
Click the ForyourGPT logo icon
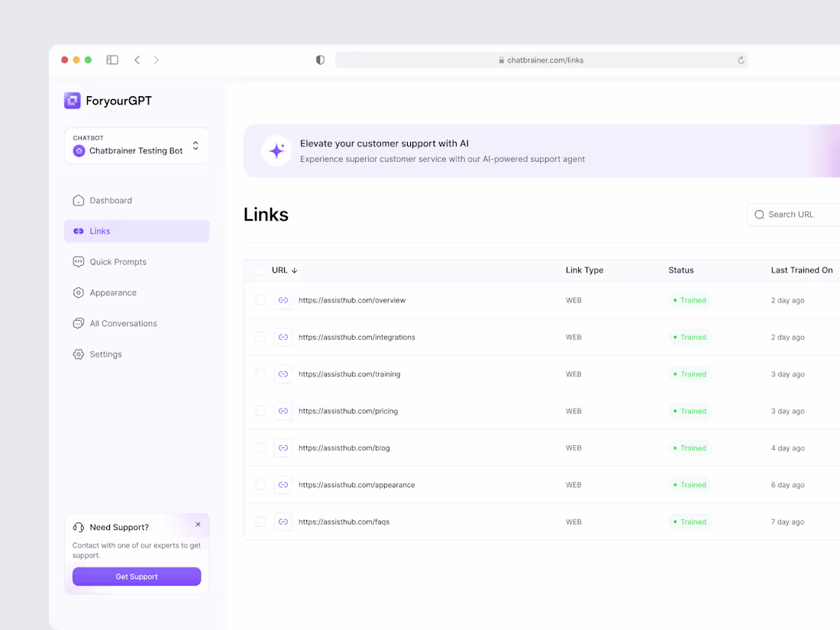click(72, 100)
